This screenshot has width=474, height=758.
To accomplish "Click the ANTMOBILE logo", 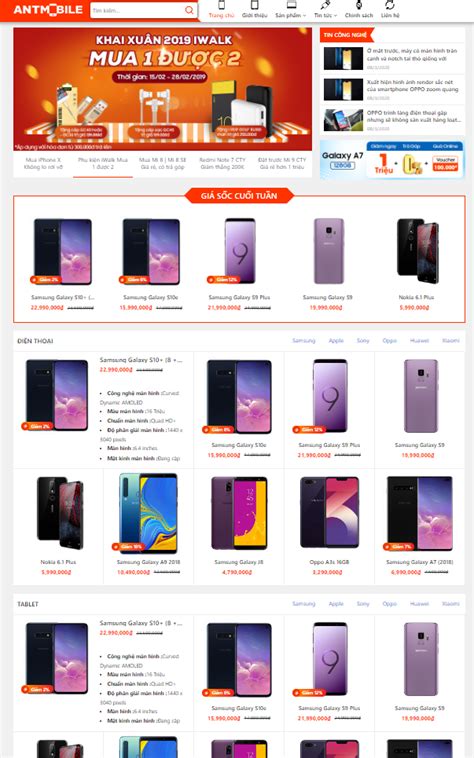I will point(48,10).
